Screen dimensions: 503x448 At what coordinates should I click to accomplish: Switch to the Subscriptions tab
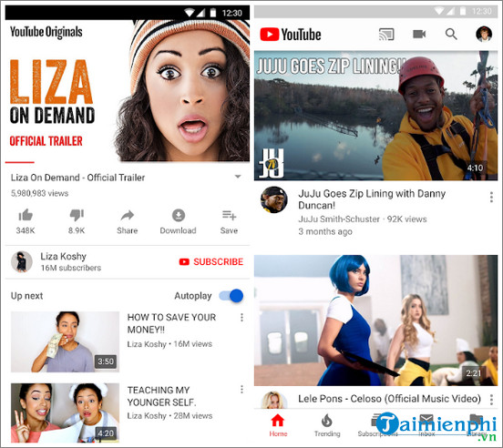[377, 425]
